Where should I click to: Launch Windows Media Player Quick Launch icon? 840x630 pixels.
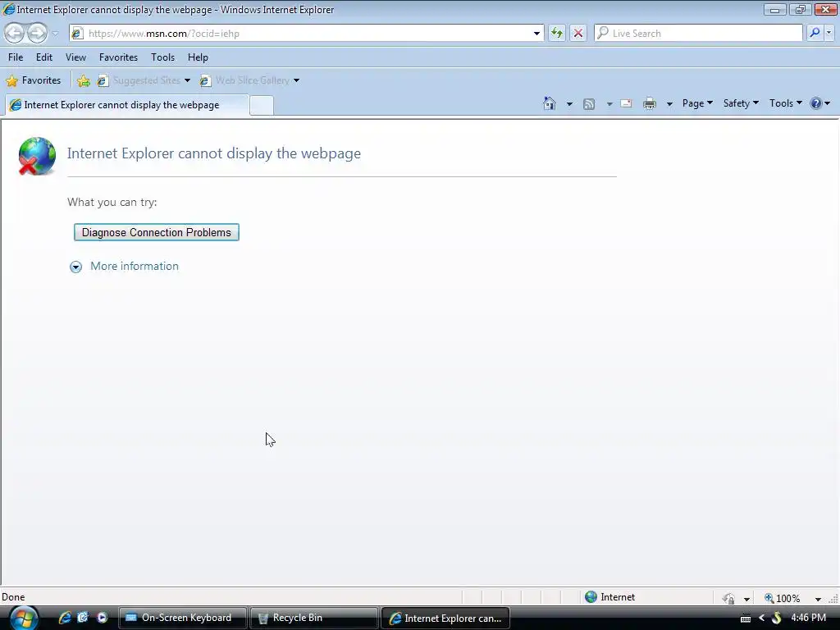pyautogui.click(x=102, y=618)
